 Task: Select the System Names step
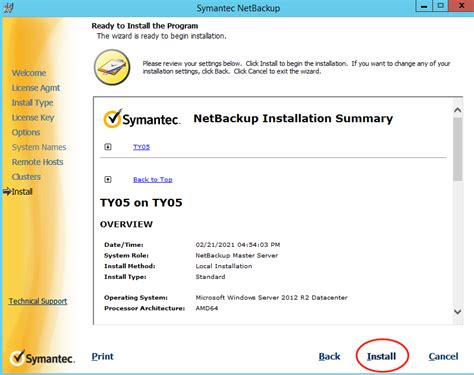(x=39, y=147)
